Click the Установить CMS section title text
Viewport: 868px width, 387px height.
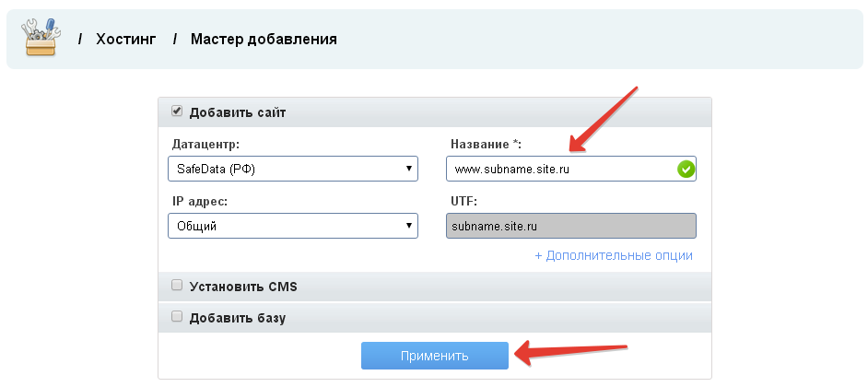click(x=243, y=287)
